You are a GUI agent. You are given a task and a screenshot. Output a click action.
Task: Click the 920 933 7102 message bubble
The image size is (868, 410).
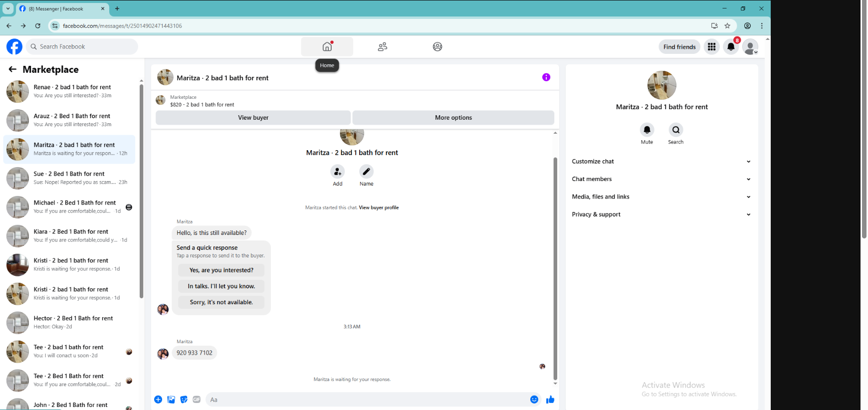(x=195, y=353)
